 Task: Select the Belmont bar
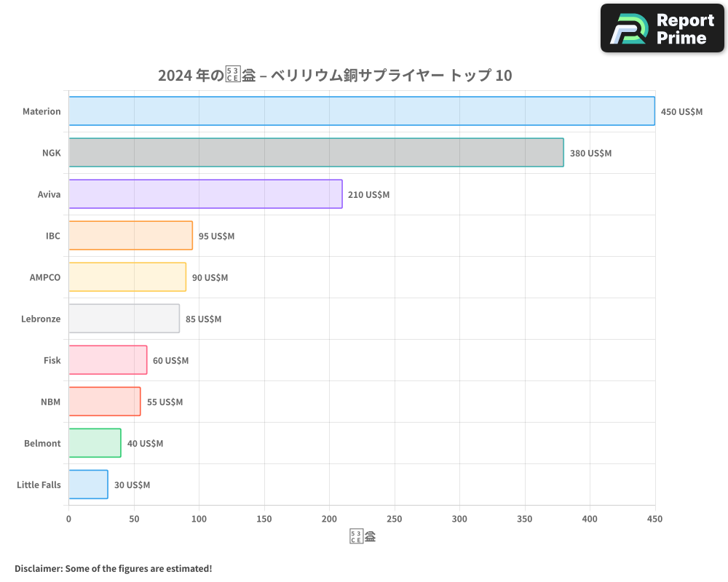coord(94,443)
